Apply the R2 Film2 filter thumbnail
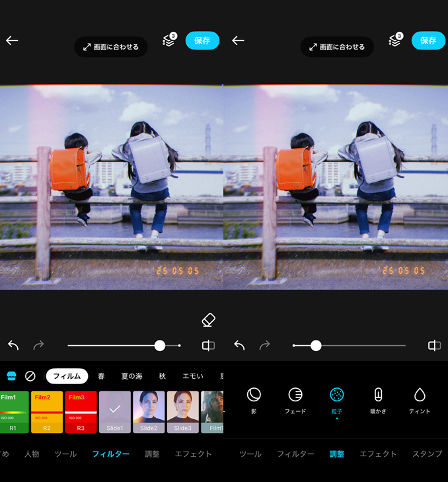The width and height of the screenshot is (448, 482). coord(47,412)
